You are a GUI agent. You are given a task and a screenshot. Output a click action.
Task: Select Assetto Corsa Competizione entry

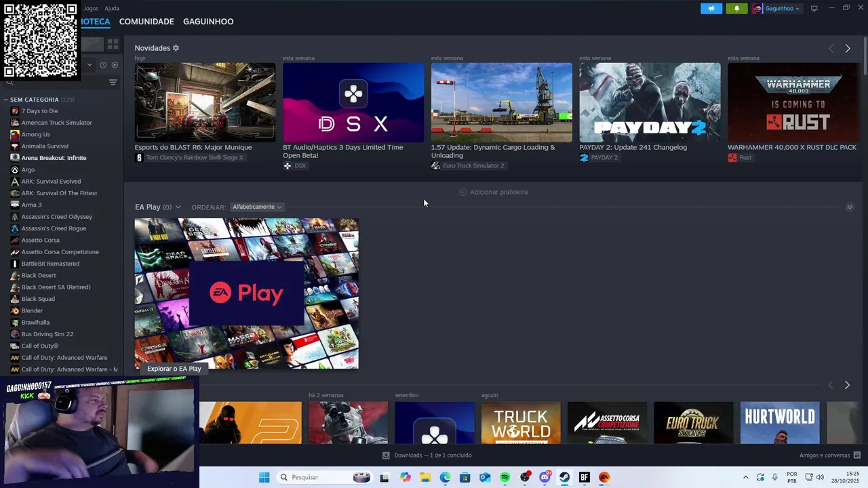[x=60, y=252]
